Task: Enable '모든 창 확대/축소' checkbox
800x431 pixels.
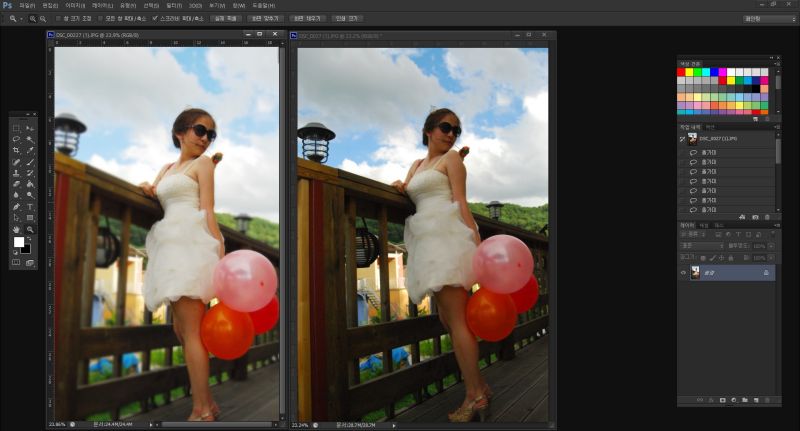Action: [100, 18]
